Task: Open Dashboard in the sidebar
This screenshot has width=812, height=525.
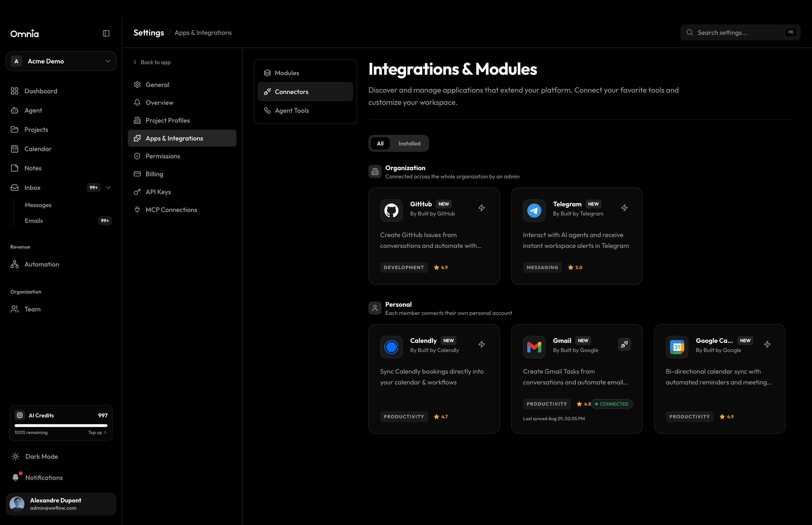Action: click(61, 91)
